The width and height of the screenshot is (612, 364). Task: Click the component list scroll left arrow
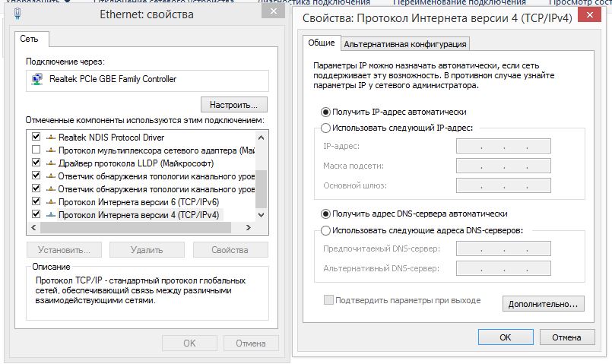[33, 227]
